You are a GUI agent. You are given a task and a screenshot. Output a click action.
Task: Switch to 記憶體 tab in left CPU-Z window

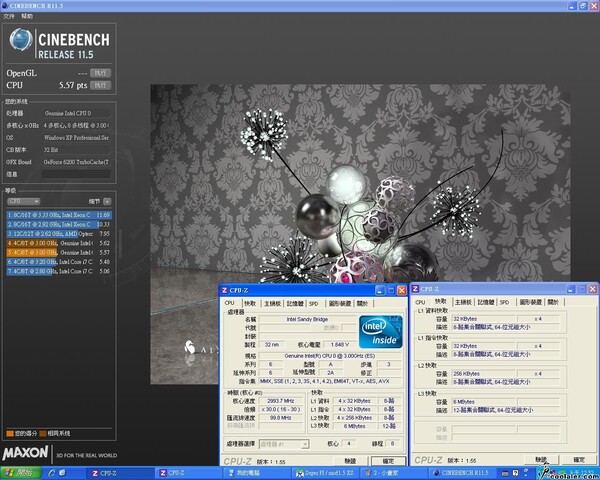click(x=295, y=304)
